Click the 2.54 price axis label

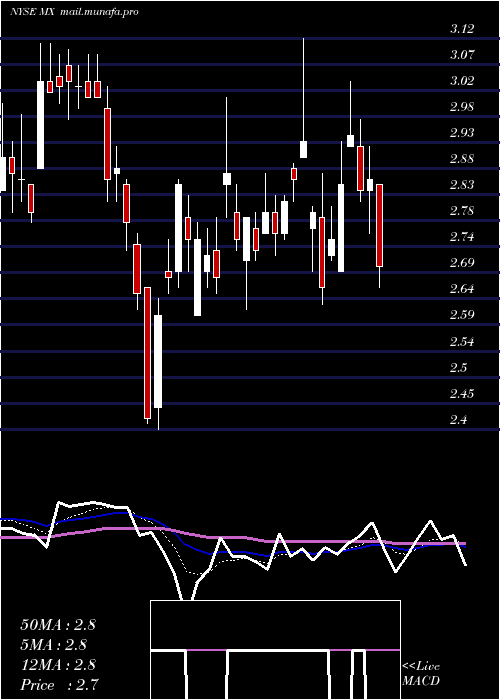pyautogui.click(x=462, y=342)
